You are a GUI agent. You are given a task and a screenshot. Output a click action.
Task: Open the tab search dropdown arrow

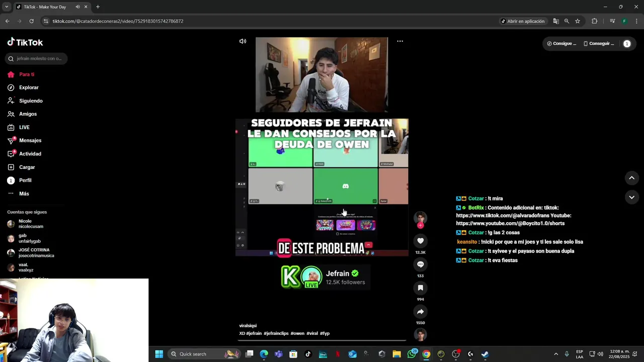pyautogui.click(x=7, y=7)
